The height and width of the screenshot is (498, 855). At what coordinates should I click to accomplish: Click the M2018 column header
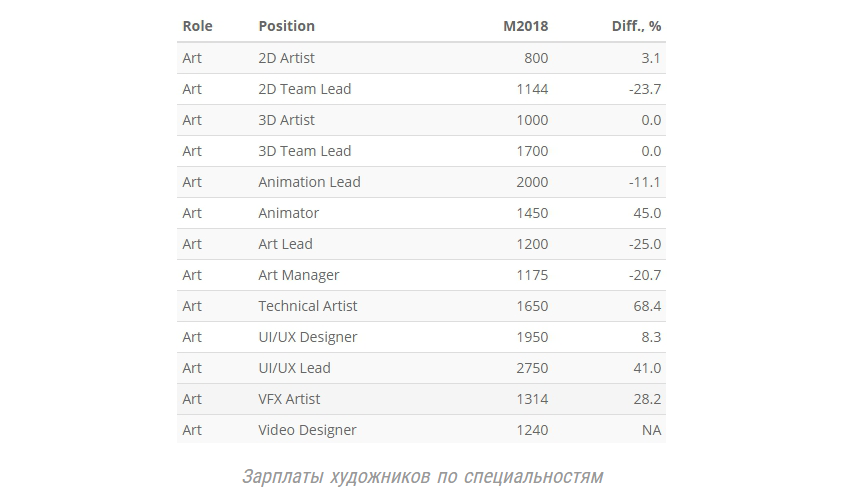pyautogui.click(x=525, y=26)
